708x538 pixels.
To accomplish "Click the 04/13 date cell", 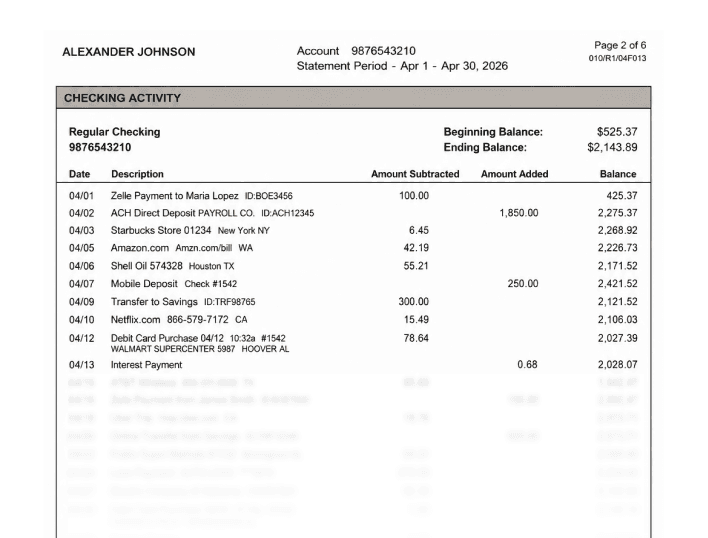I will tap(82, 365).
